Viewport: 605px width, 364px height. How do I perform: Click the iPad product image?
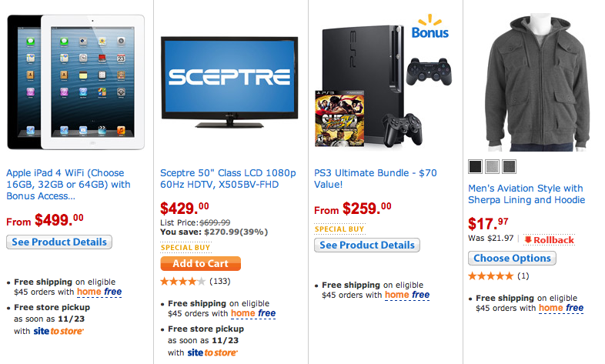pyautogui.click(x=76, y=82)
